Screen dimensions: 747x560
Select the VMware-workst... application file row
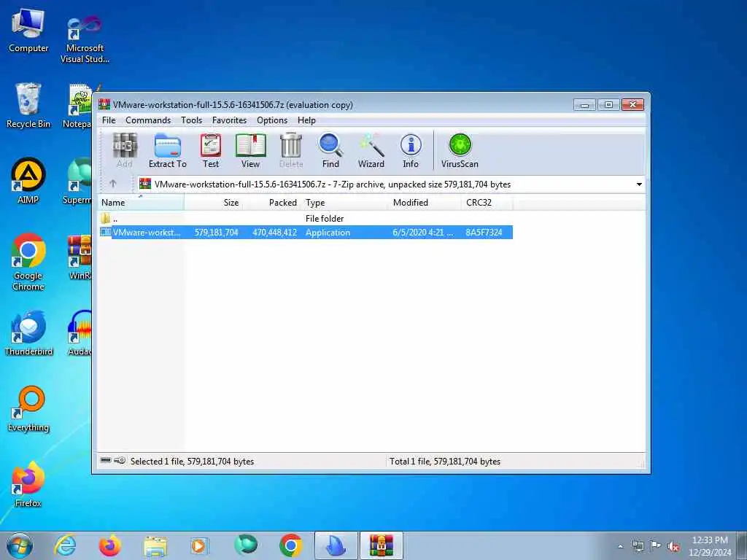[306, 233]
